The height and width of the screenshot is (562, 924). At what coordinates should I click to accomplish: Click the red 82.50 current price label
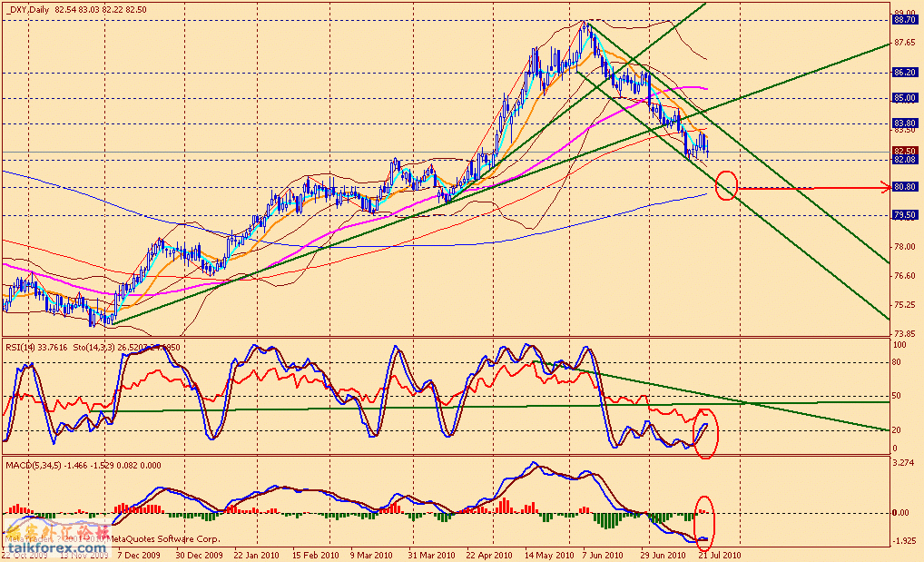[x=905, y=152]
